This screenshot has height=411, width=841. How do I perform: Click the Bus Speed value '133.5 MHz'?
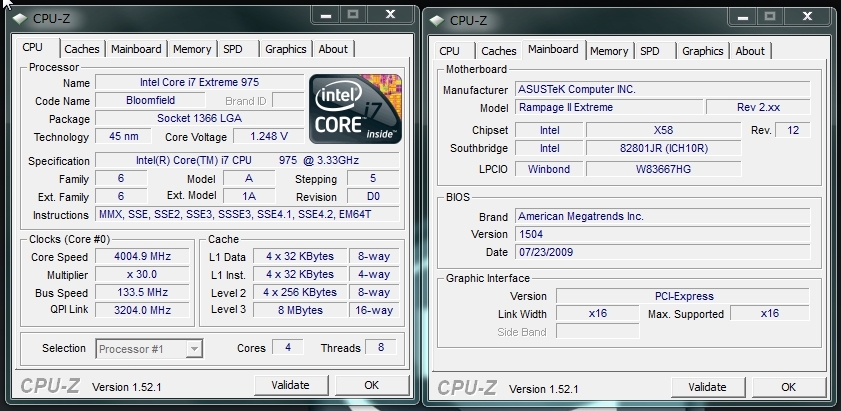142,292
